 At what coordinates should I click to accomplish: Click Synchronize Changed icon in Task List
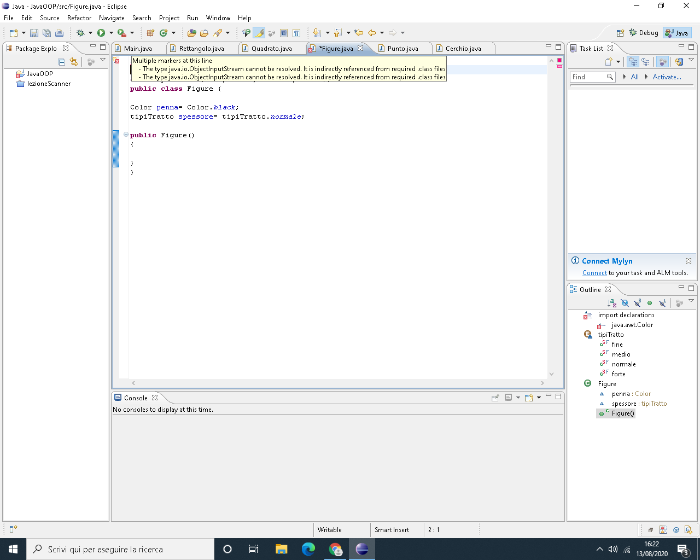679,62
